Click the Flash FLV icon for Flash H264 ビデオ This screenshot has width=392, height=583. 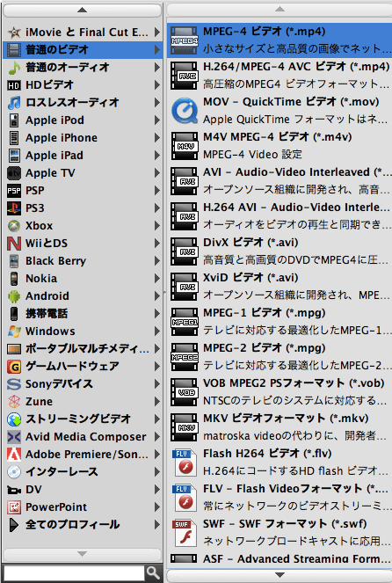click(185, 463)
